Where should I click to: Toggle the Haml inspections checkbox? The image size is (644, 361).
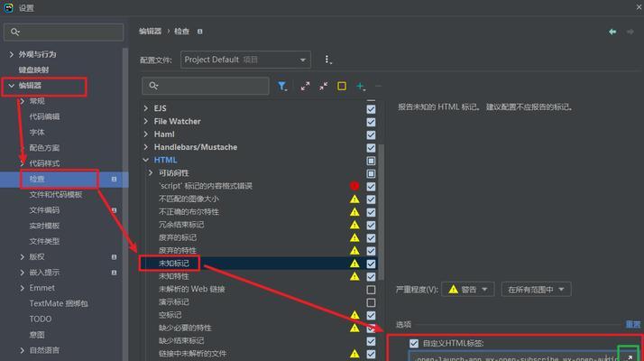tap(371, 134)
